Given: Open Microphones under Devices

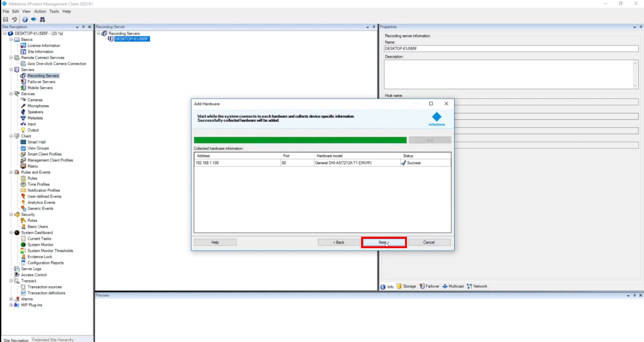Looking at the screenshot, I should pos(38,106).
